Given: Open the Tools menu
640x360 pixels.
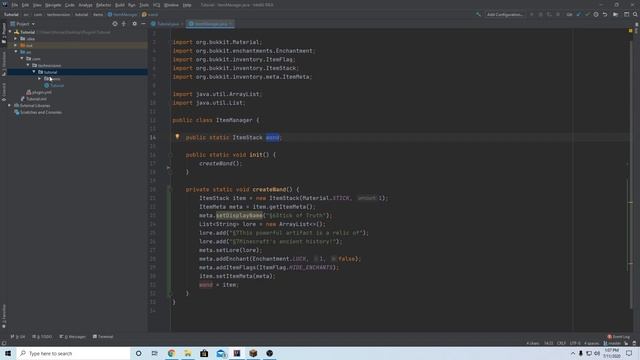Looking at the screenshot, I should tap(144, 5).
